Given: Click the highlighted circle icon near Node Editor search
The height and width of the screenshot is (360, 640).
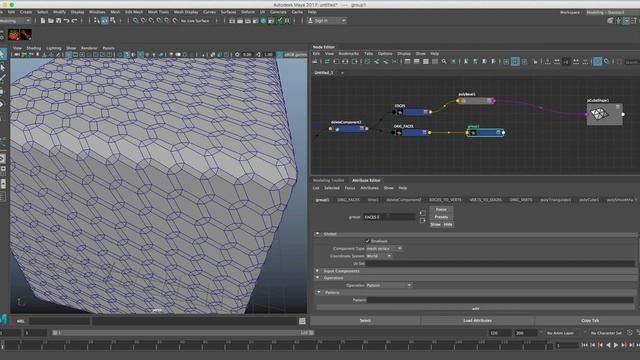Looking at the screenshot, I should (x=598, y=62).
